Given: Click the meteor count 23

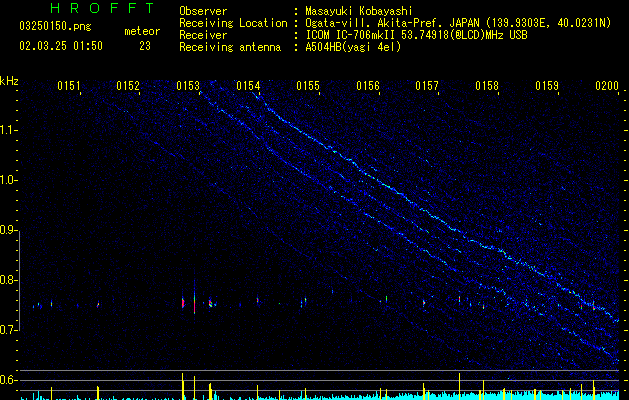Looking at the screenshot, I should coord(145,46).
